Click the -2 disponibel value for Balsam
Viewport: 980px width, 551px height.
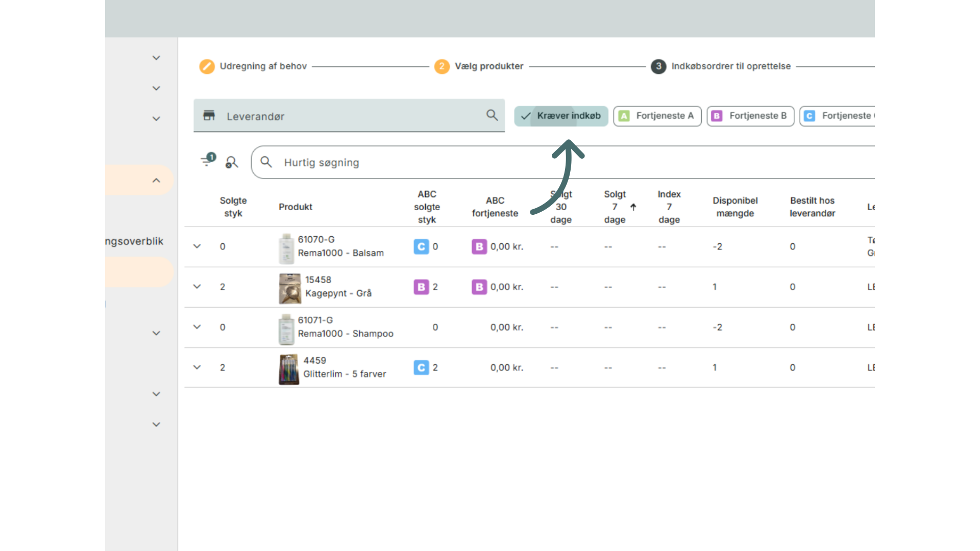tap(718, 247)
